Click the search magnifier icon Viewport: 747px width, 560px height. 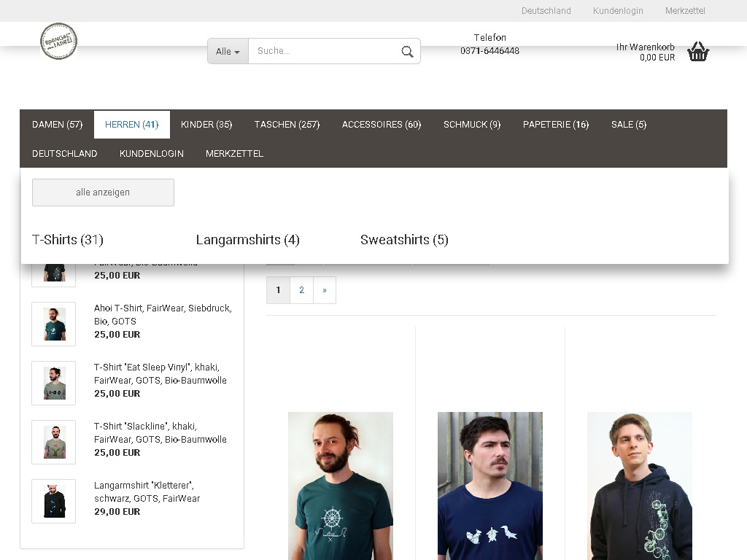tap(407, 51)
